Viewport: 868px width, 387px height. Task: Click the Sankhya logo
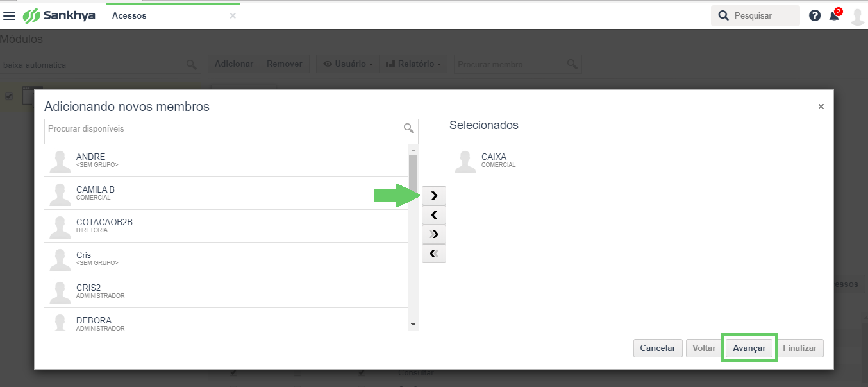point(59,15)
